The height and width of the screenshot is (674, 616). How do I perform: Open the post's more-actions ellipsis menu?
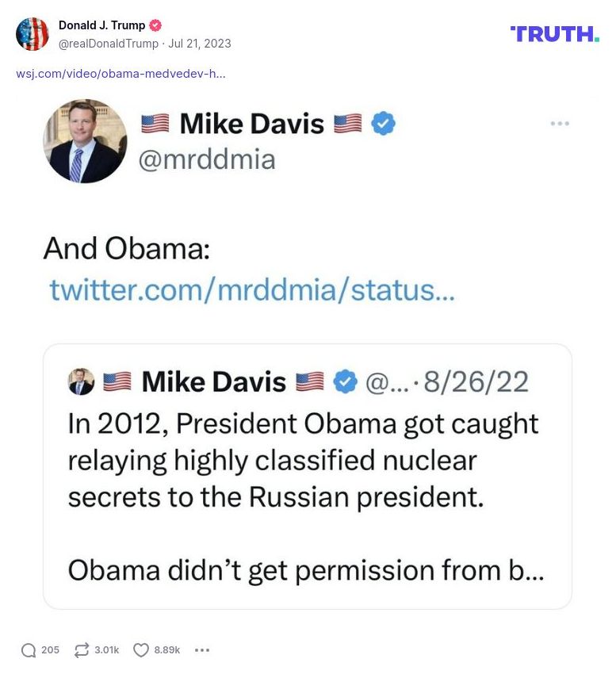coord(202,649)
